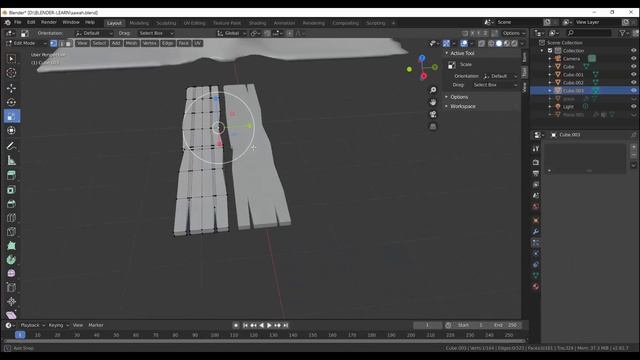Click the zoom view magnifier icon
Screen dimensions: 640x360
tap(433, 90)
